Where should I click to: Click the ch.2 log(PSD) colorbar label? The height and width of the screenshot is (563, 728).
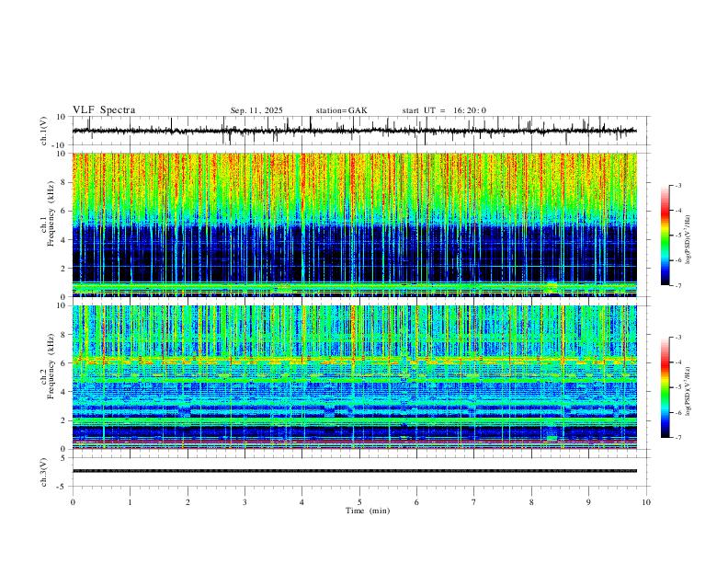pyautogui.click(x=688, y=391)
